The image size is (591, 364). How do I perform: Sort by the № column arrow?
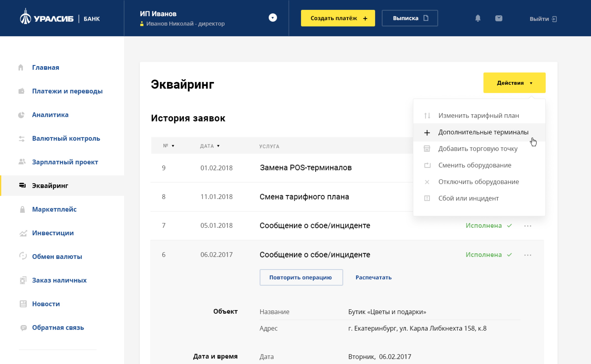pyautogui.click(x=173, y=146)
